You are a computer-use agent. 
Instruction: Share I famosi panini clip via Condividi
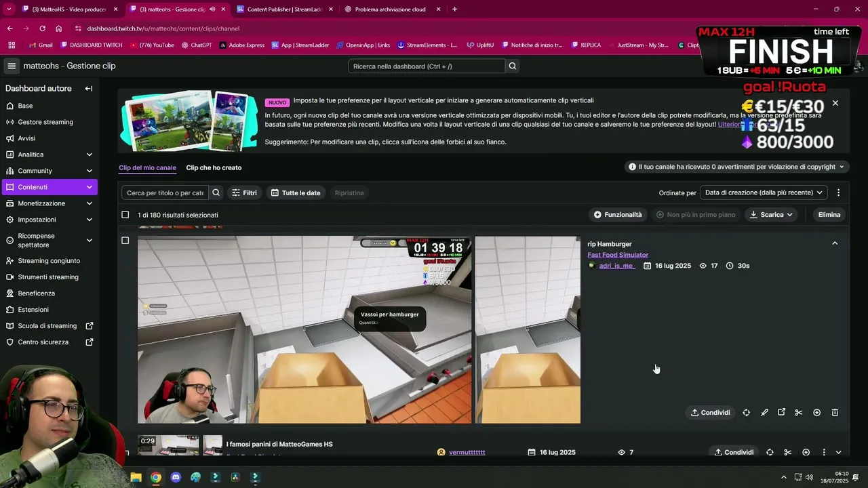click(x=734, y=452)
